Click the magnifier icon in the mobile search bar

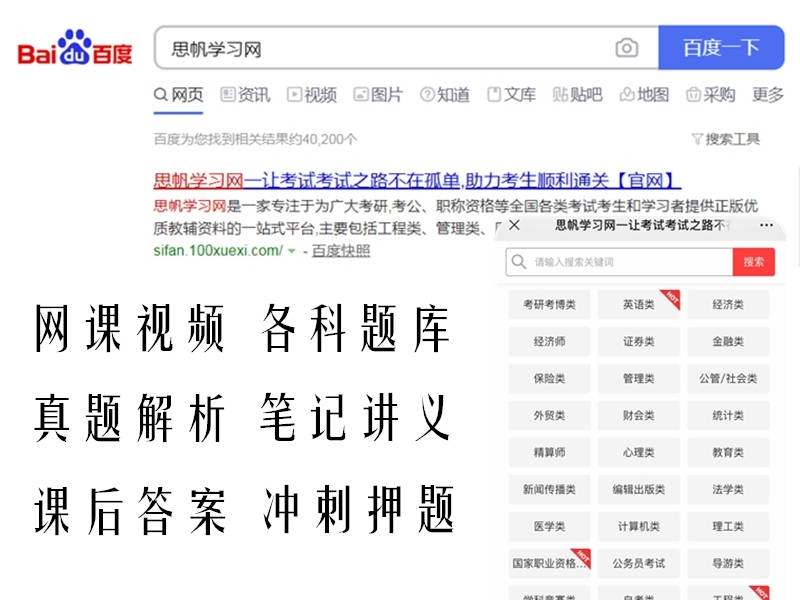click(x=519, y=262)
